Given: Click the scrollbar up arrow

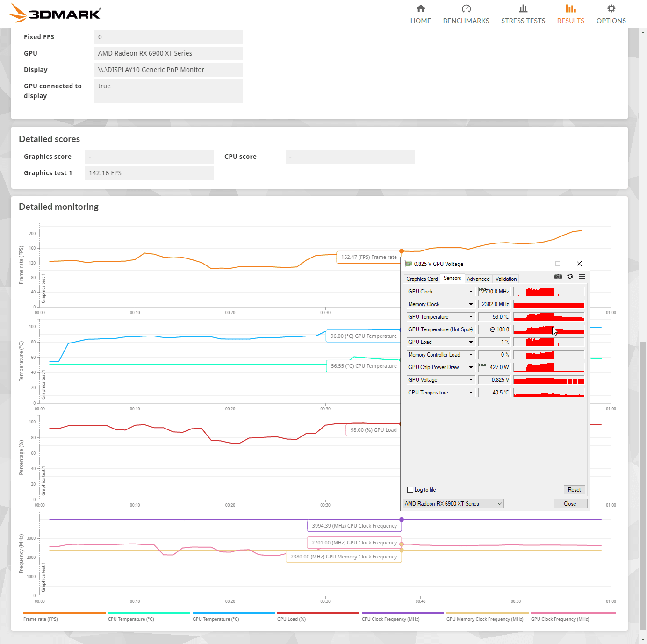Looking at the screenshot, I should pos(643,32).
